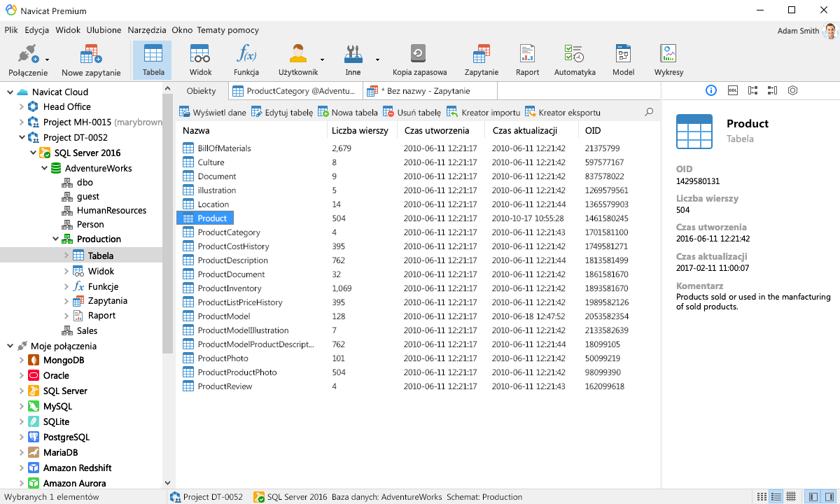This screenshot has width=840, height=504.
Task: Open the Automatyka toolbar button
Action: (575, 60)
